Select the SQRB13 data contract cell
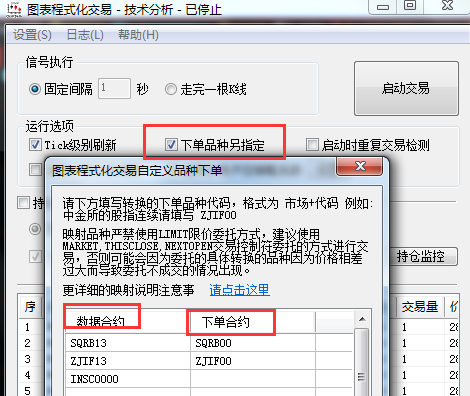The image size is (470, 396). (128, 343)
